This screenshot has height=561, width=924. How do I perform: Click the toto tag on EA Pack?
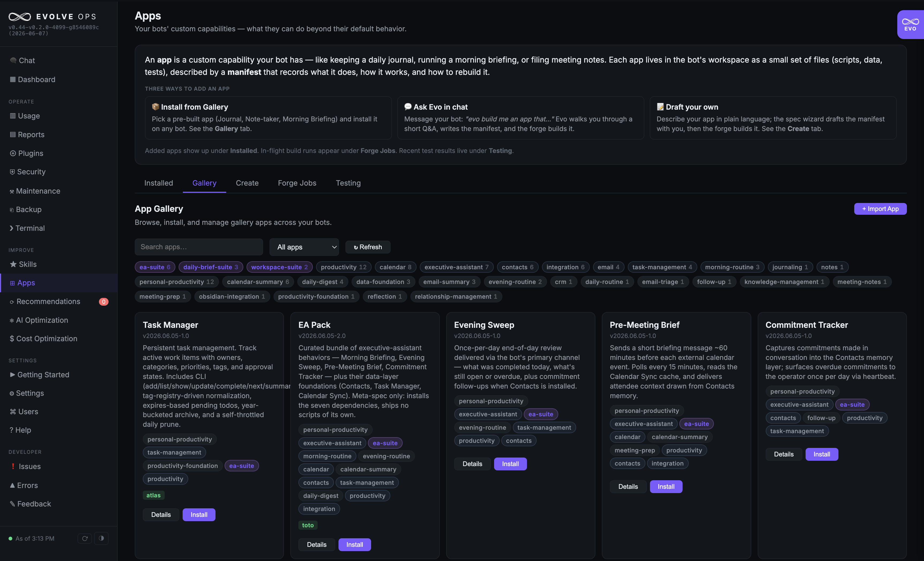coord(308,525)
